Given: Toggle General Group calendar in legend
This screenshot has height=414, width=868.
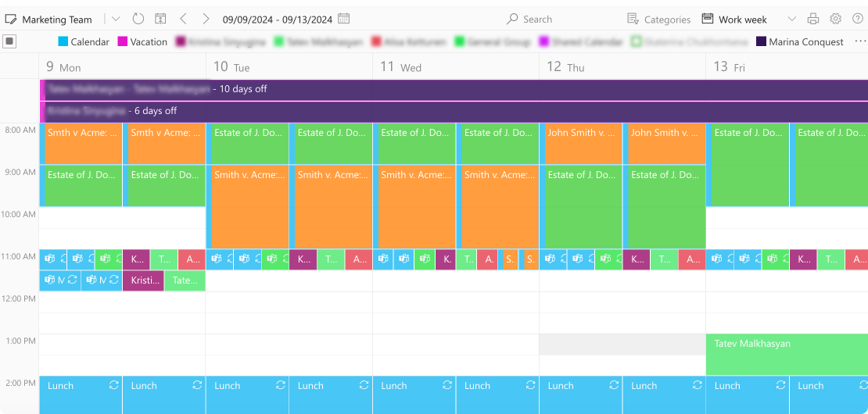Looking at the screenshot, I should pos(493,41).
